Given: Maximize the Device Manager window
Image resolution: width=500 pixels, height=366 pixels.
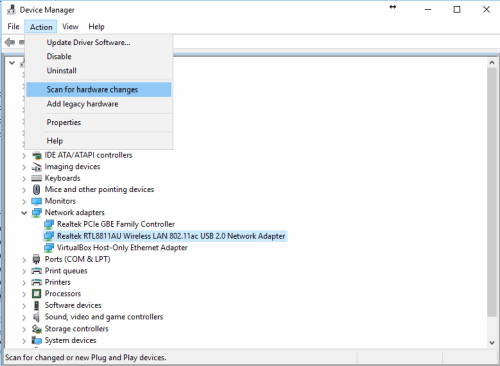Looking at the screenshot, I should click(x=457, y=10).
